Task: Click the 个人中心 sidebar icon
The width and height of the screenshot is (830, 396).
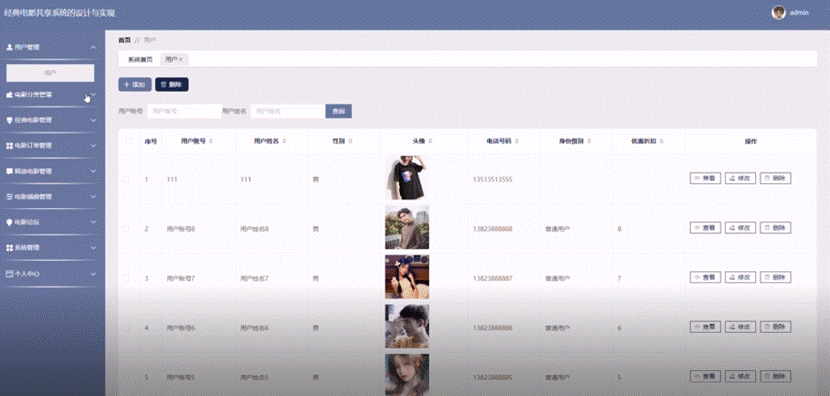Action: click(x=9, y=274)
